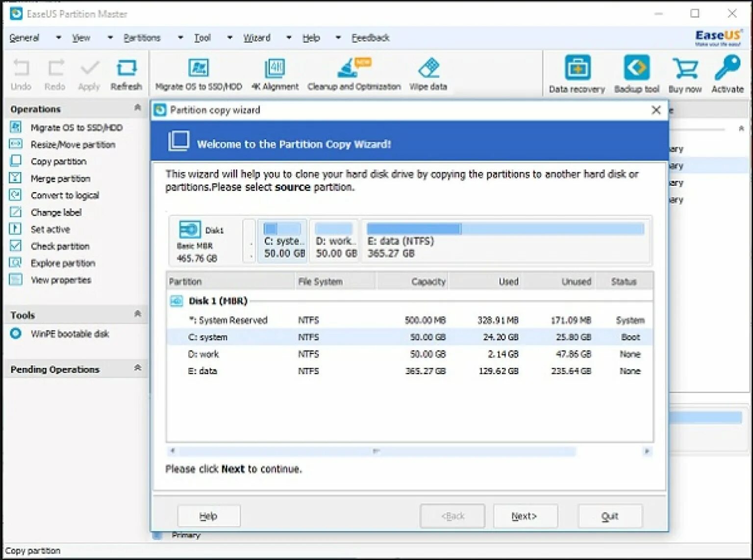The height and width of the screenshot is (560, 753).
Task: Click the Status column header
Action: point(624,281)
